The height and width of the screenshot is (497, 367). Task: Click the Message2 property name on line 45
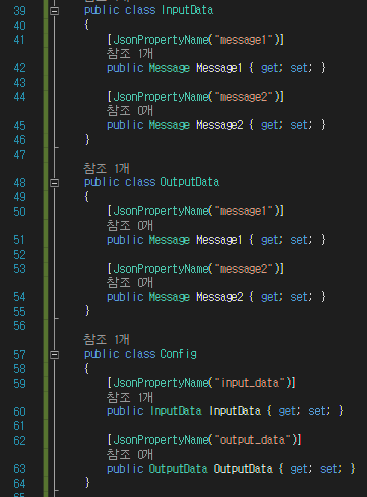pos(219,125)
